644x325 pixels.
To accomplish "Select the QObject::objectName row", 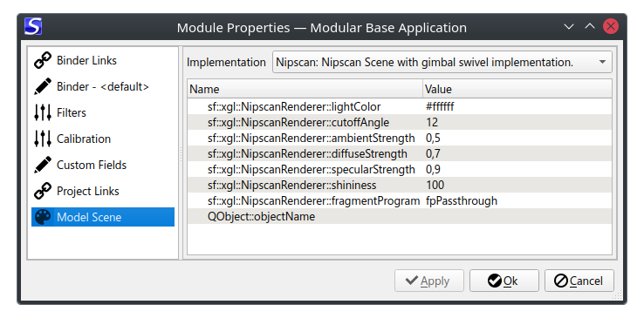I will (x=400, y=216).
